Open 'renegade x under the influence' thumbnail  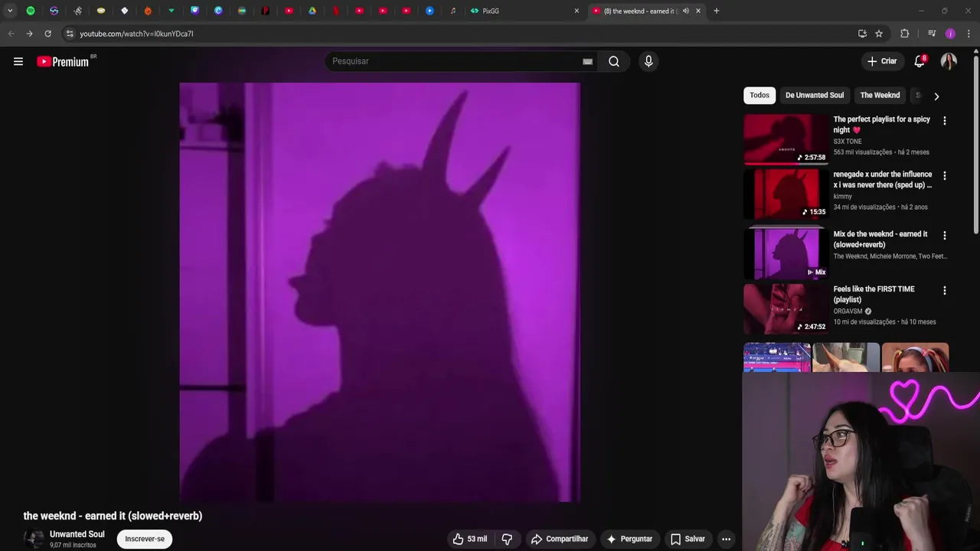coord(786,194)
